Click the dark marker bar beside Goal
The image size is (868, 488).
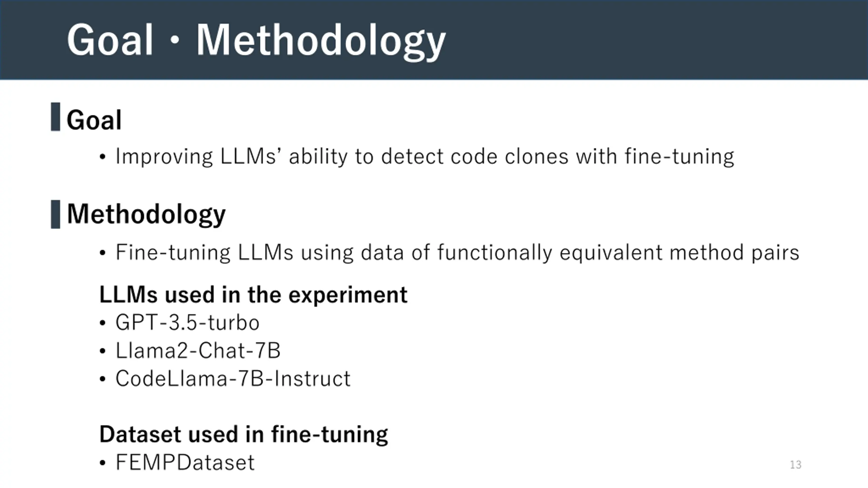click(56, 117)
